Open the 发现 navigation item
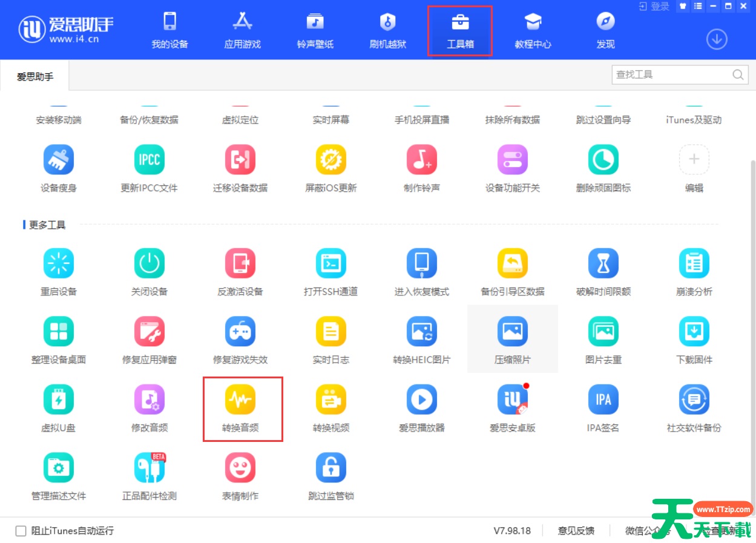The width and height of the screenshot is (756, 543). [605, 30]
